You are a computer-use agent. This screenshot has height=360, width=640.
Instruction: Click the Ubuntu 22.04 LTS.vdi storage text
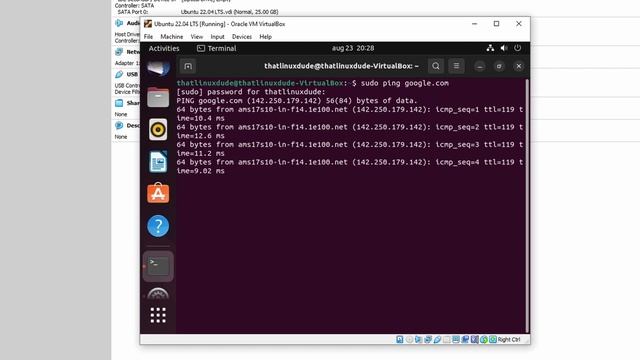pyautogui.click(x=229, y=12)
